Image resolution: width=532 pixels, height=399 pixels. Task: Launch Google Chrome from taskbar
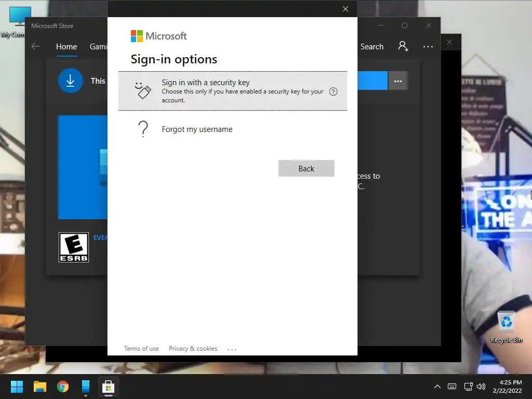click(63, 387)
